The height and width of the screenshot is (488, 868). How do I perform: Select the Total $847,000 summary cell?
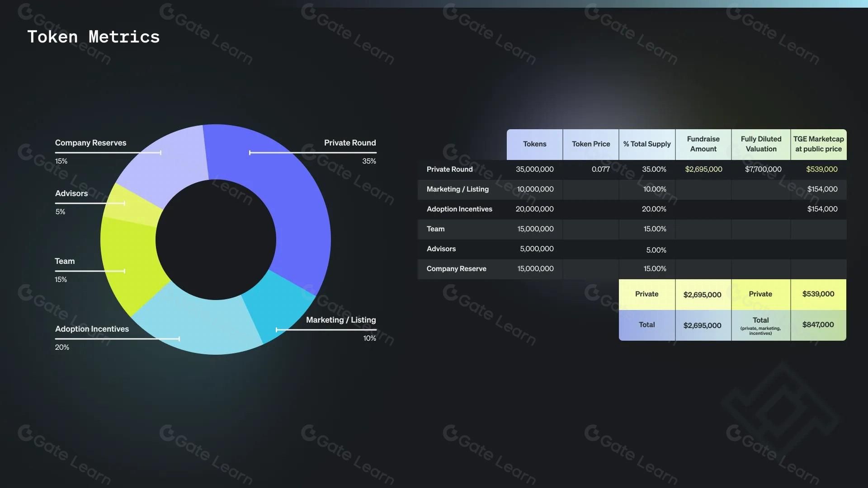[817, 324]
